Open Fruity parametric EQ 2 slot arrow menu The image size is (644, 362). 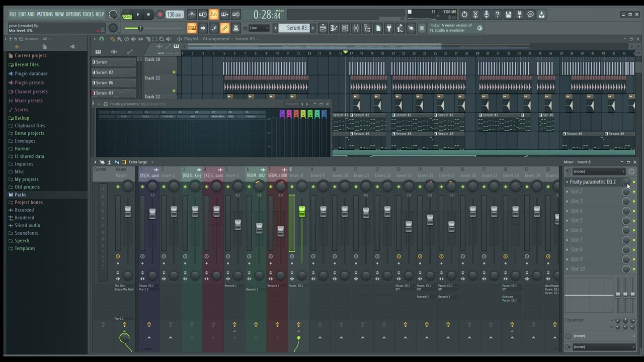(567, 182)
